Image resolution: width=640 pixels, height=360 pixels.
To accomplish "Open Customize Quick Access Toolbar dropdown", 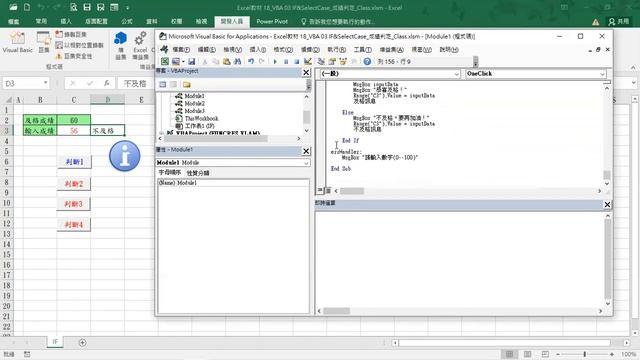I will click(x=127, y=7).
